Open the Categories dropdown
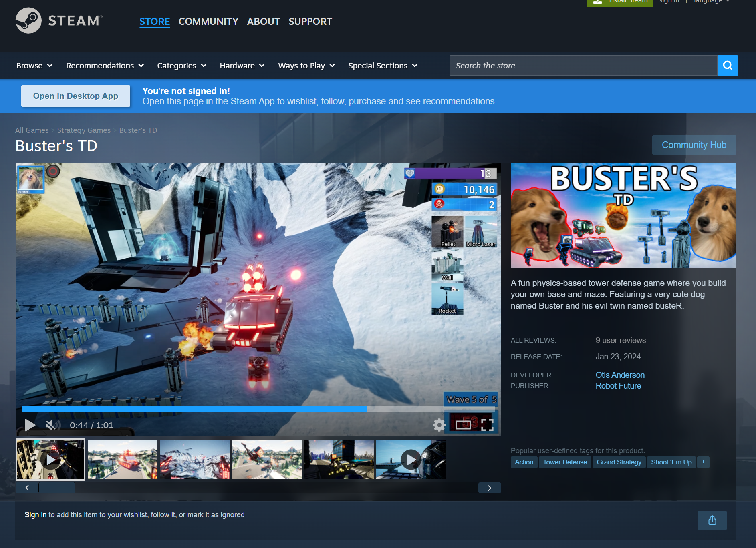 (x=182, y=66)
